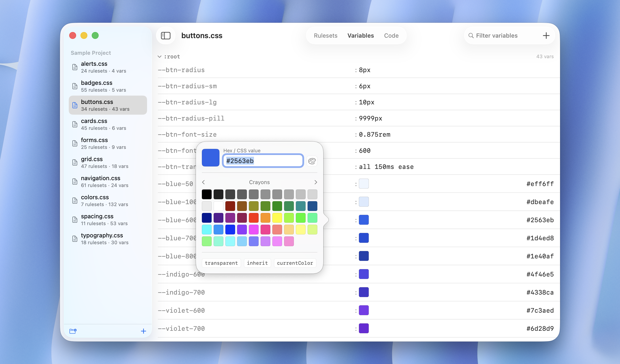Set color value to transparent
The image size is (620, 364).
click(221, 263)
